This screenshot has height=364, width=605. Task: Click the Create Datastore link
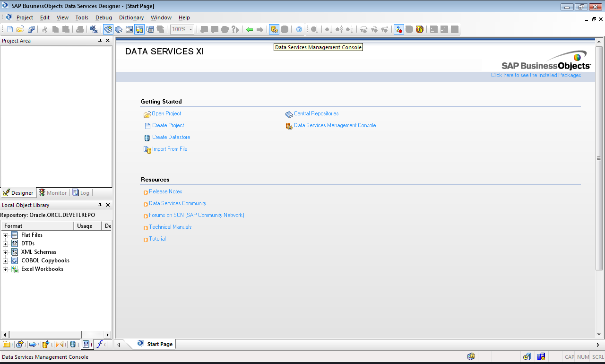tap(171, 137)
